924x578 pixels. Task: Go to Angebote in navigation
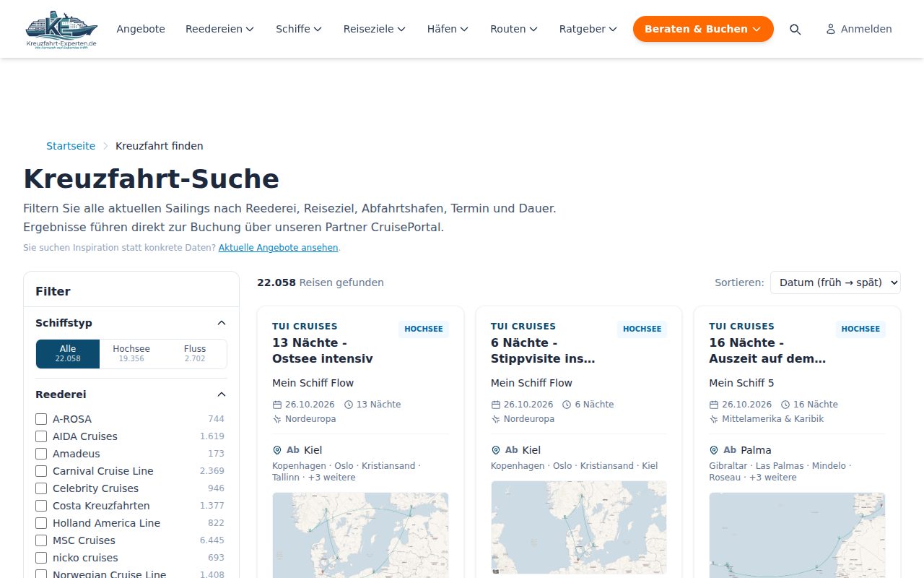pyautogui.click(x=141, y=29)
